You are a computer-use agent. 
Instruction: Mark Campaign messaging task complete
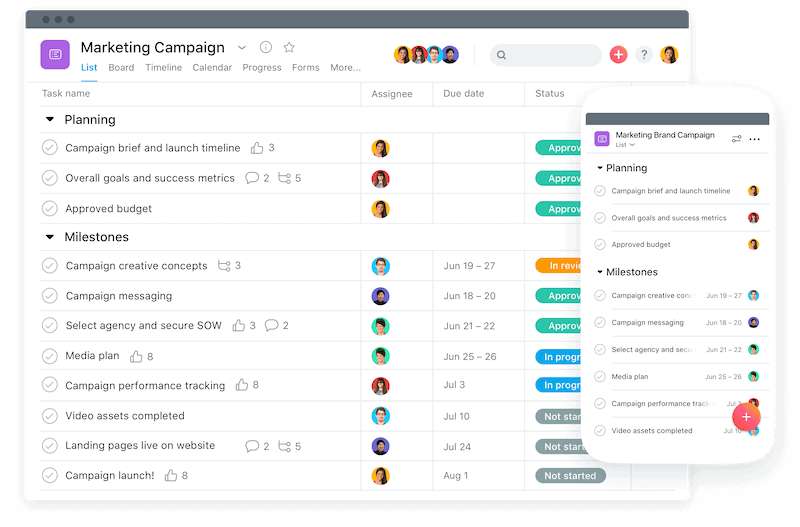point(49,296)
